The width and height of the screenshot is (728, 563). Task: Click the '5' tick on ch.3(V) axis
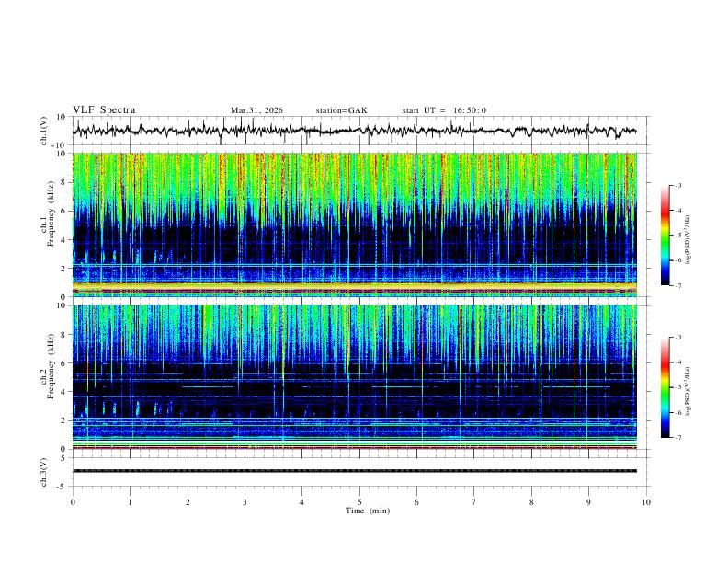tap(63, 458)
